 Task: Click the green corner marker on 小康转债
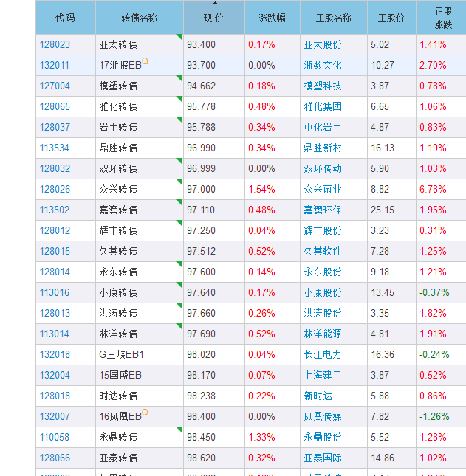[179, 284]
